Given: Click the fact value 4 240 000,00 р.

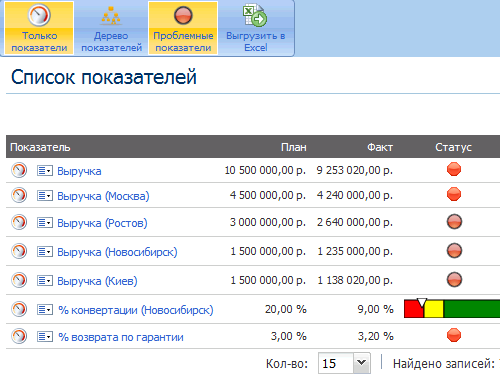Looking at the screenshot, I should (x=355, y=195).
